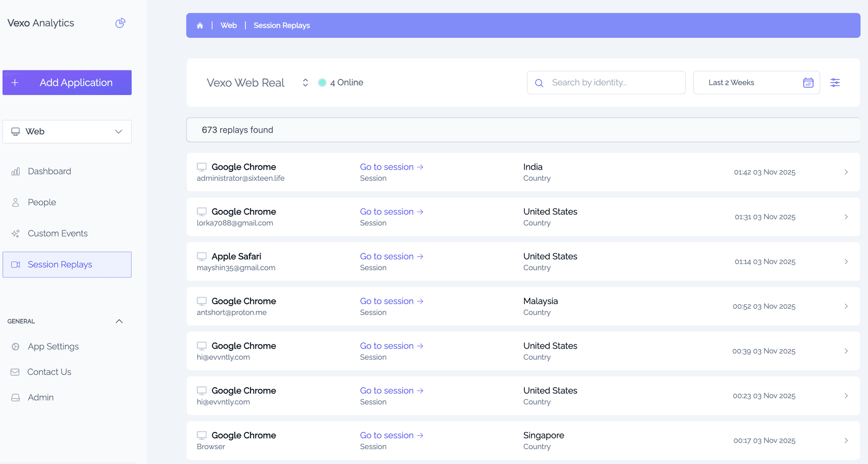This screenshot has width=868, height=464.
Task: Click the pie chart logo icon
Action: click(120, 23)
